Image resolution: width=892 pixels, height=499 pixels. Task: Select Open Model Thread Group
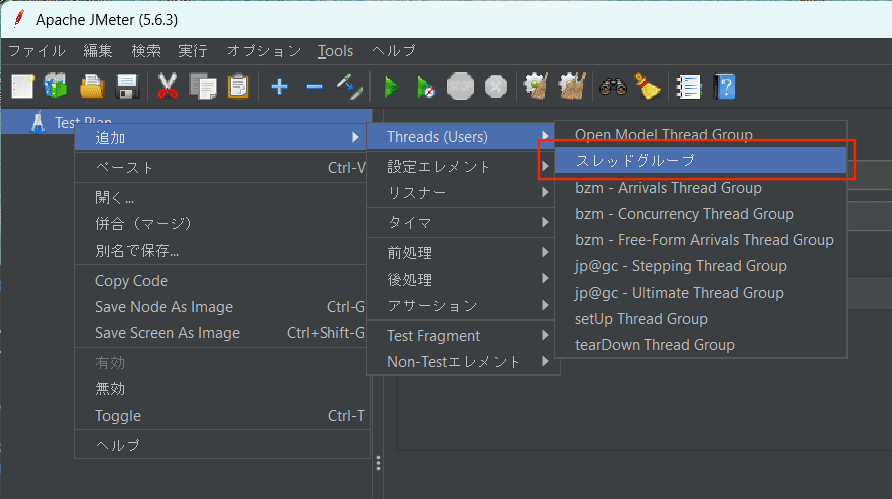pyautogui.click(x=701, y=134)
